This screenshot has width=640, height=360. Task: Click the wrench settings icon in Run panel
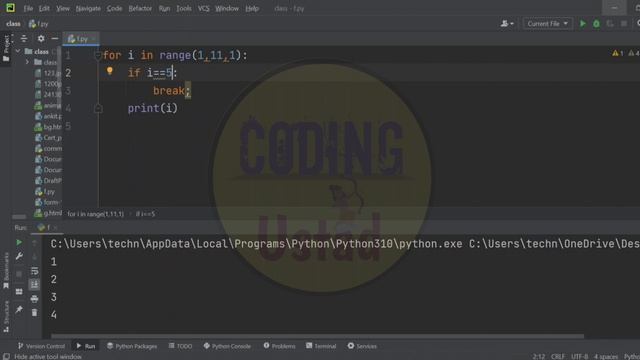(19, 256)
